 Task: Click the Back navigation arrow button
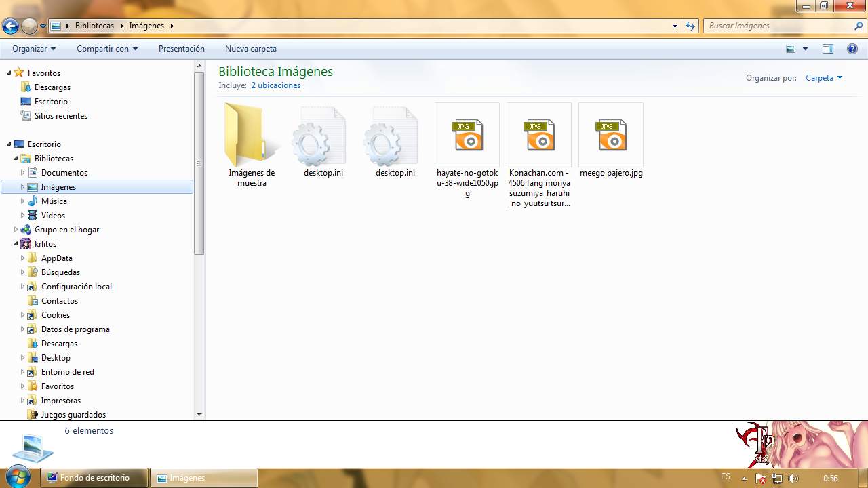[10, 26]
